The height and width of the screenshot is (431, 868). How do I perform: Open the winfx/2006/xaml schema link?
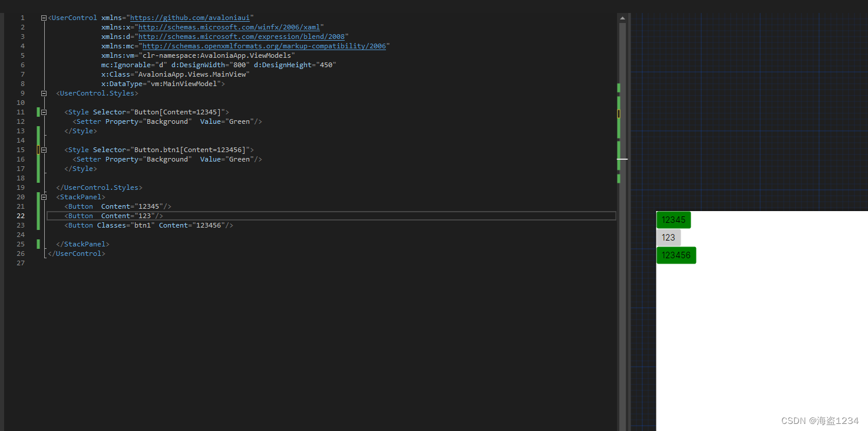coord(229,27)
